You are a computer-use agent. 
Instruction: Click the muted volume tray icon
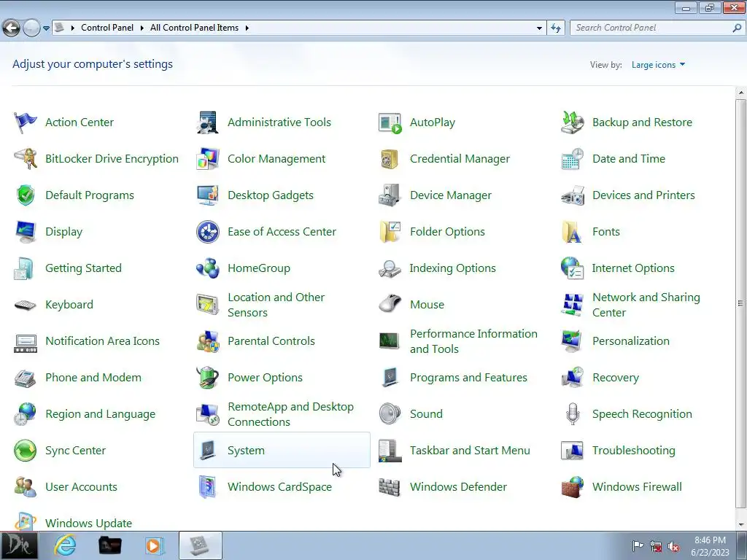coord(673,546)
